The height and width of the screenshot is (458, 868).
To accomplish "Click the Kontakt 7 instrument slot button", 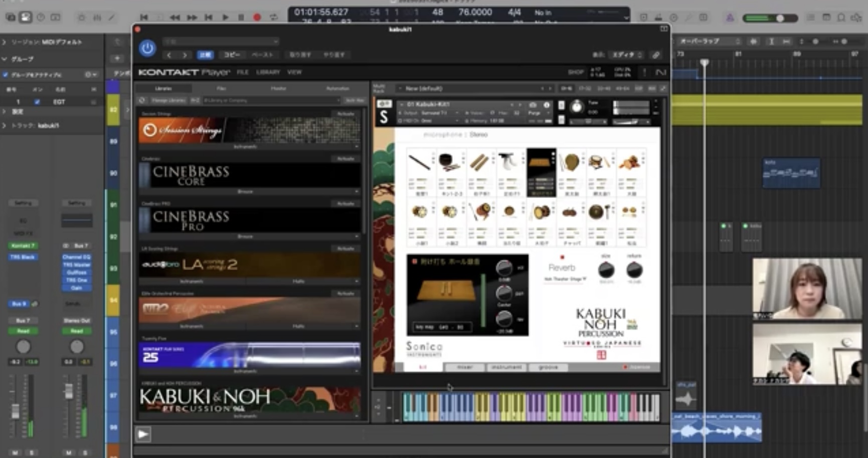I will click(23, 246).
